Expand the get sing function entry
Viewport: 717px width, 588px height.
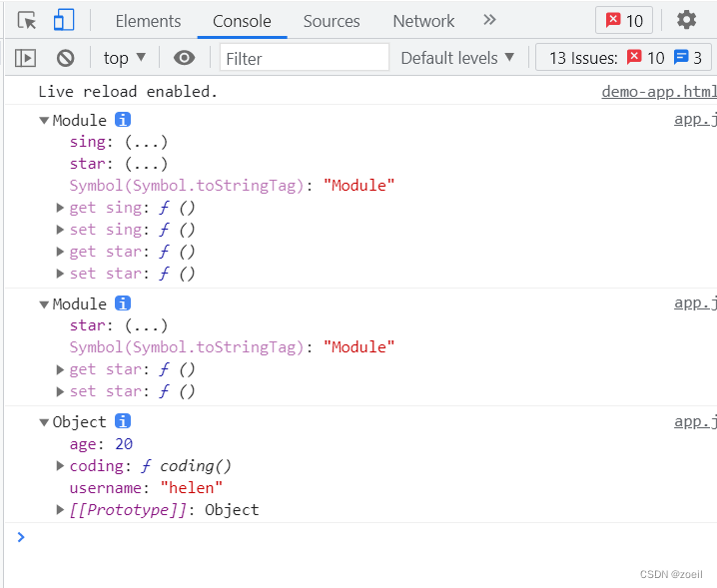click(x=60, y=208)
